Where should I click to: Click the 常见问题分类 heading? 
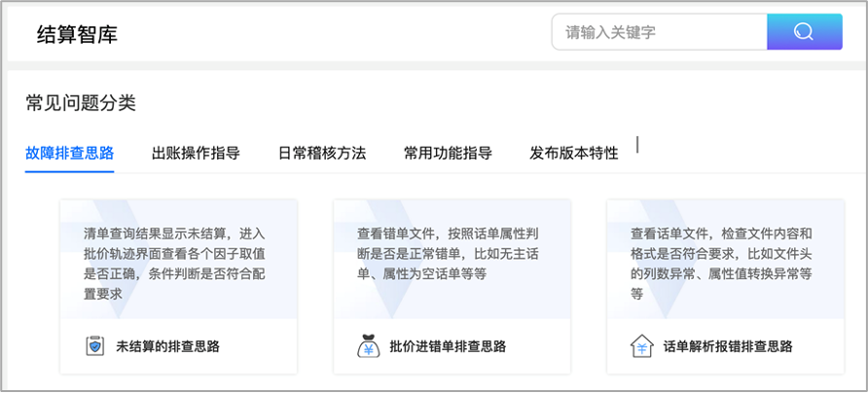click(x=81, y=103)
